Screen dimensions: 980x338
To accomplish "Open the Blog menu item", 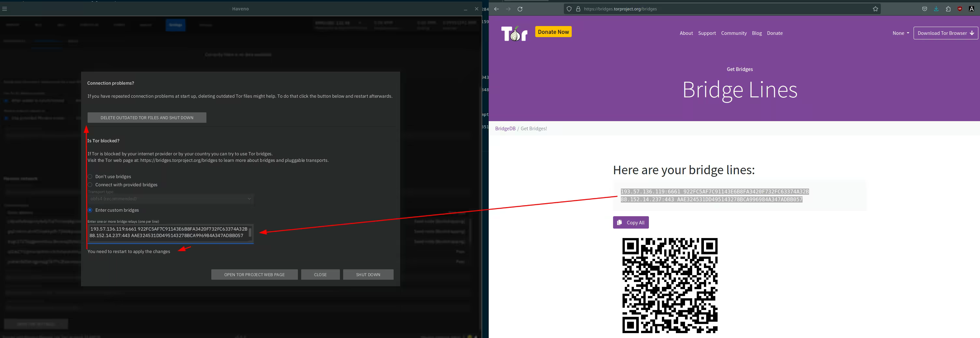I will (x=757, y=33).
